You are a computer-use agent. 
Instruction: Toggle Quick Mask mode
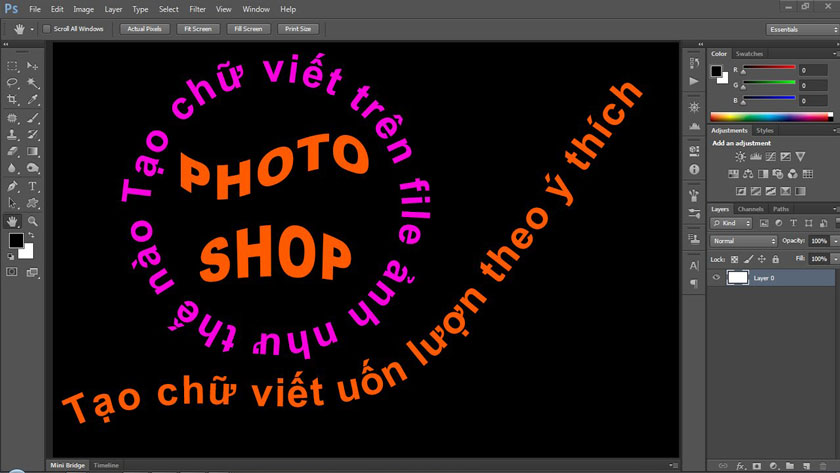pos(12,272)
